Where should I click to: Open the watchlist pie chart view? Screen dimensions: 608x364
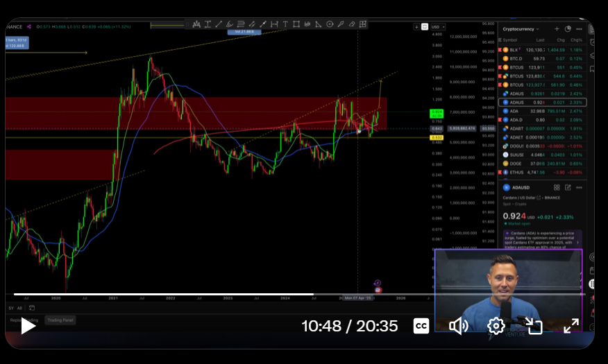pos(568,29)
